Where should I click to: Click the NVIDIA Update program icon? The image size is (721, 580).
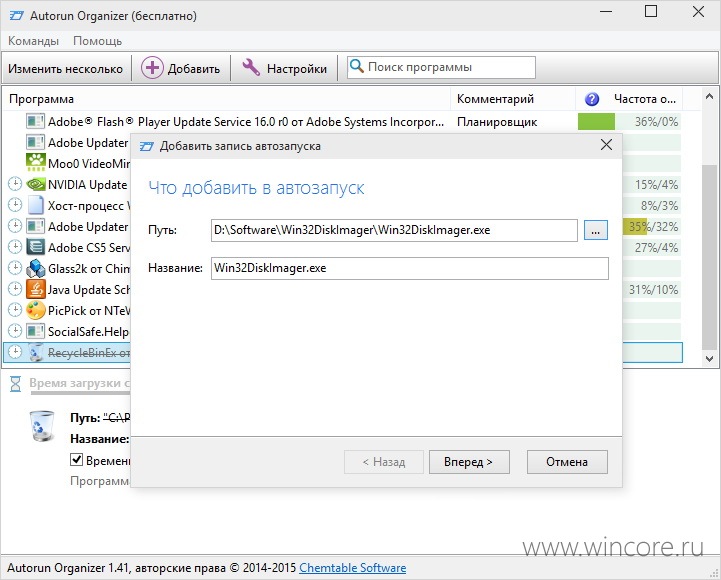pyautogui.click(x=35, y=184)
